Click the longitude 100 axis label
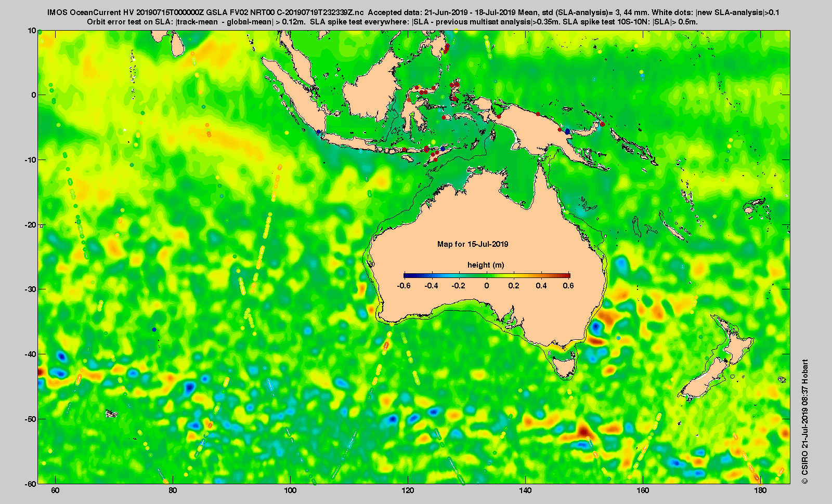 (290, 490)
